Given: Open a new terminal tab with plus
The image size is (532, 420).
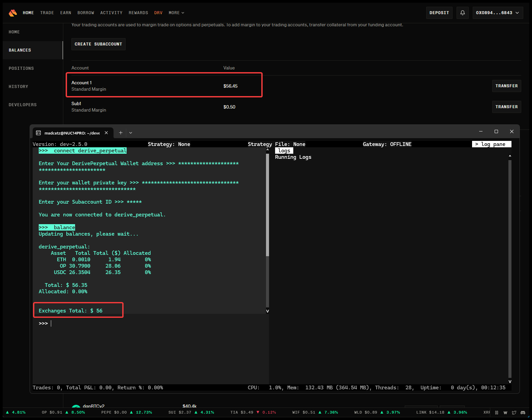Looking at the screenshot, I should [121, 133].
